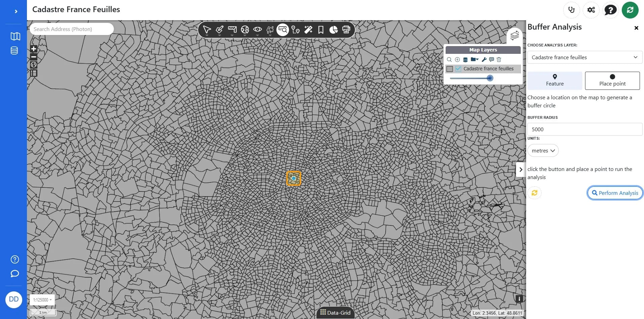Click the gray layer symbol square
Image resolution: width=644 pixels, height=319 pixels.
coord(450,69)
